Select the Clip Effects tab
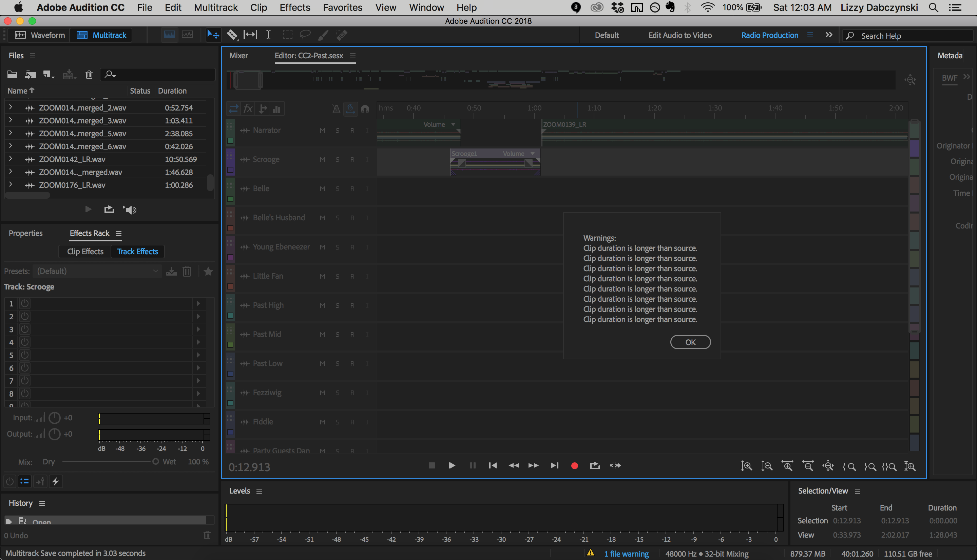The width and height of the screenshot is (977, 560). click(x=85, y=252)
